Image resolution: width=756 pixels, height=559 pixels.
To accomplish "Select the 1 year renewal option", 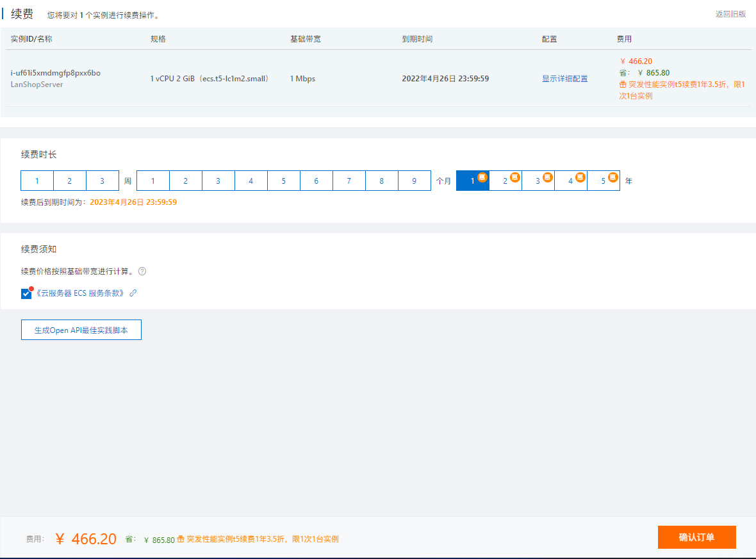I will tap(472, 181).
